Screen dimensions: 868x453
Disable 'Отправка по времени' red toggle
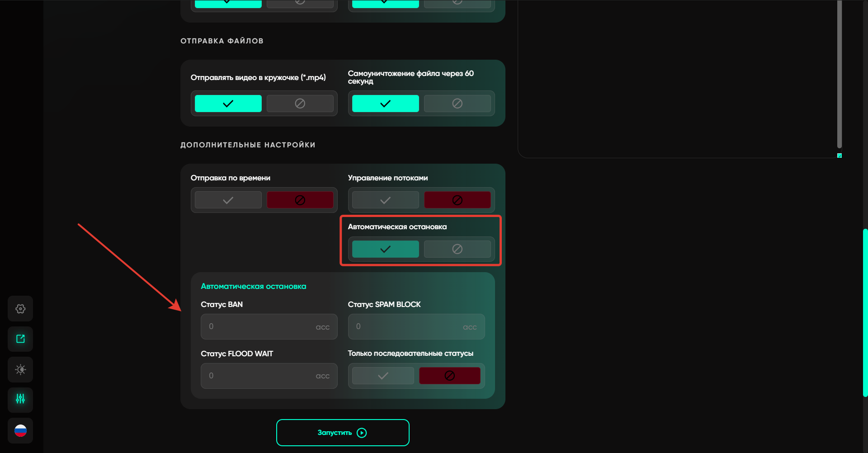pos(300,200)
